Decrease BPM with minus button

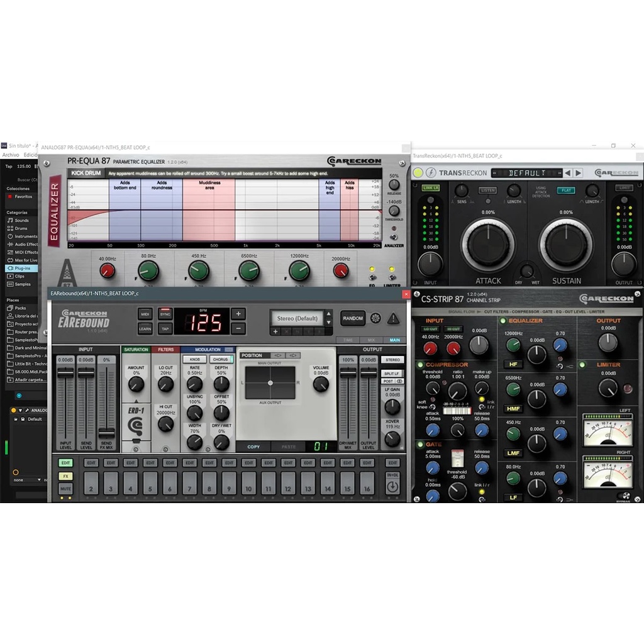tap(238, 328)
